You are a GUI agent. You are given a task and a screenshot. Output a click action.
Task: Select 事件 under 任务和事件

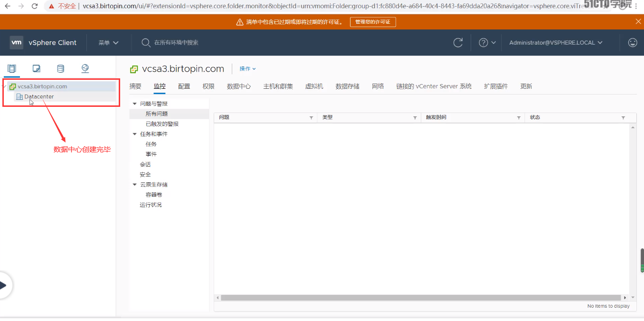click(x=151, y=154)
